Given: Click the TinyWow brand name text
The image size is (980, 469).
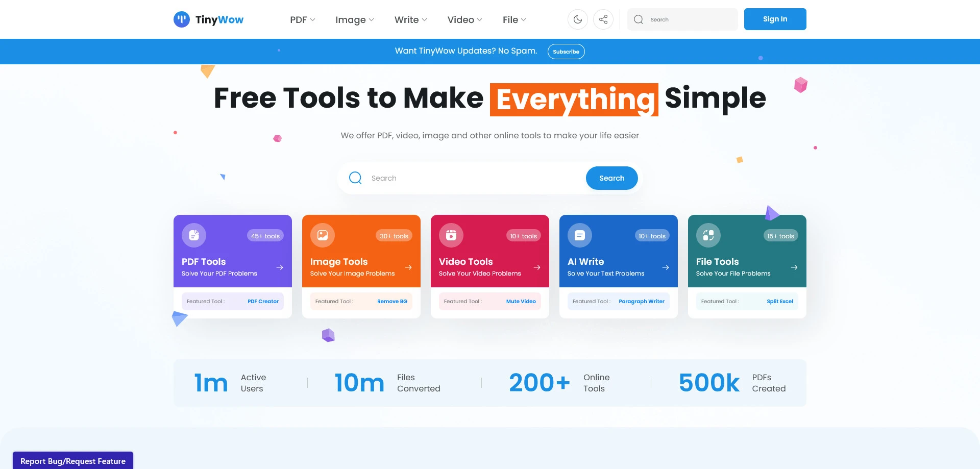Looking at the screenshot, I should (x=219, y=20).
